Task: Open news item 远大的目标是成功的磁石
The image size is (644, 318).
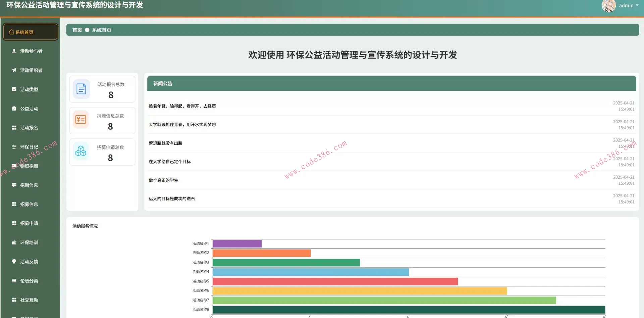Action: pyautogui.click(x=172, y=198)
